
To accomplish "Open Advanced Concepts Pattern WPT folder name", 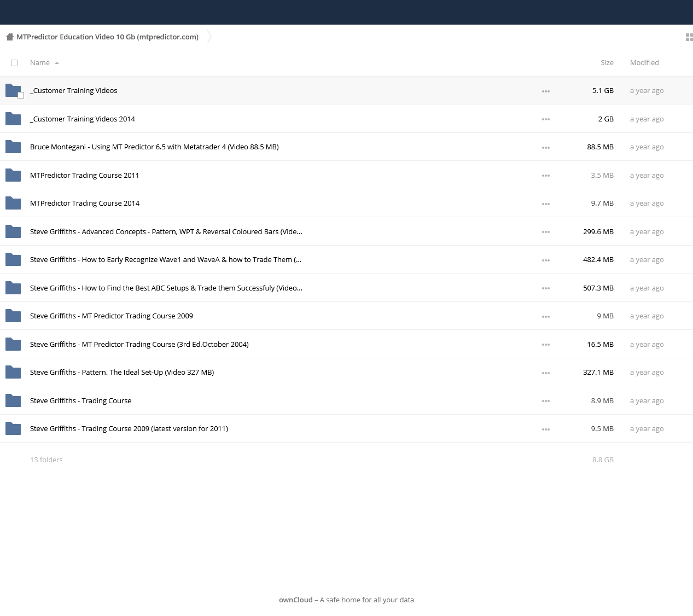I will (166, 231).
